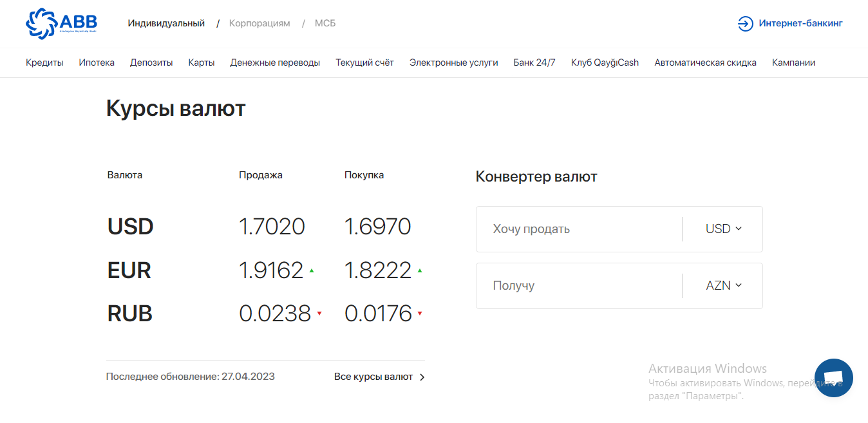Open the Карты menu item

tap(202, 63)
